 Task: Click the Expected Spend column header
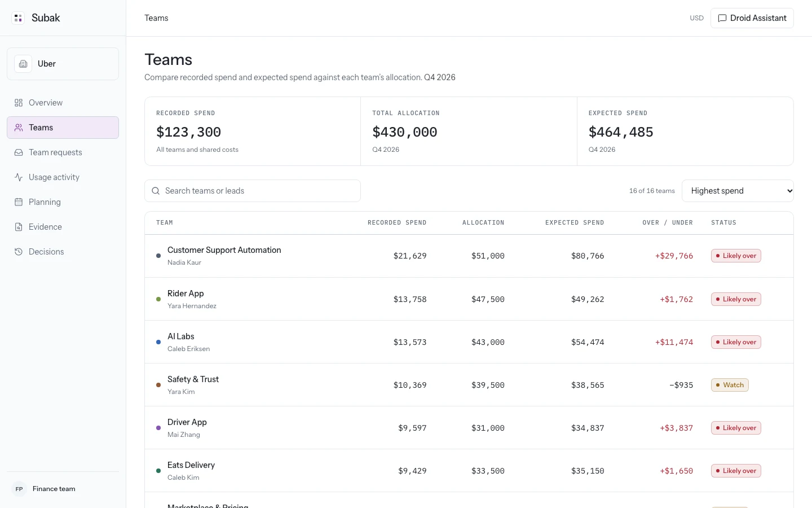tap(575, 223)
